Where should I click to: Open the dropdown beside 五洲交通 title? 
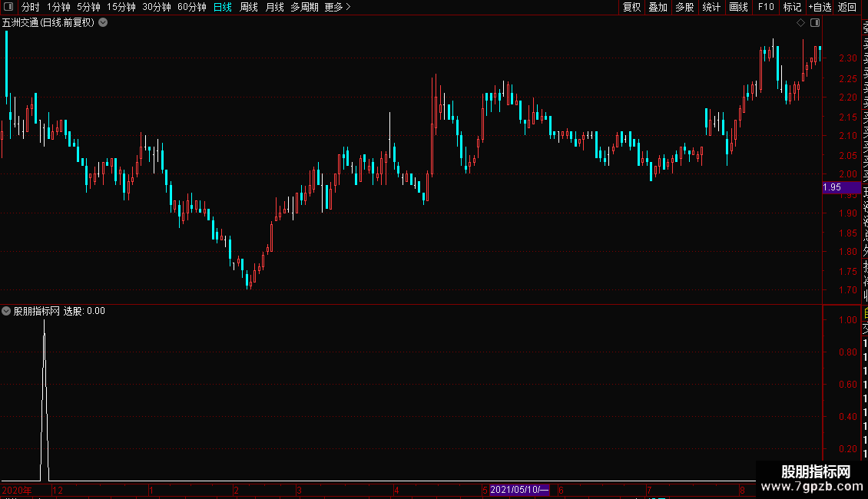(103, 23)
